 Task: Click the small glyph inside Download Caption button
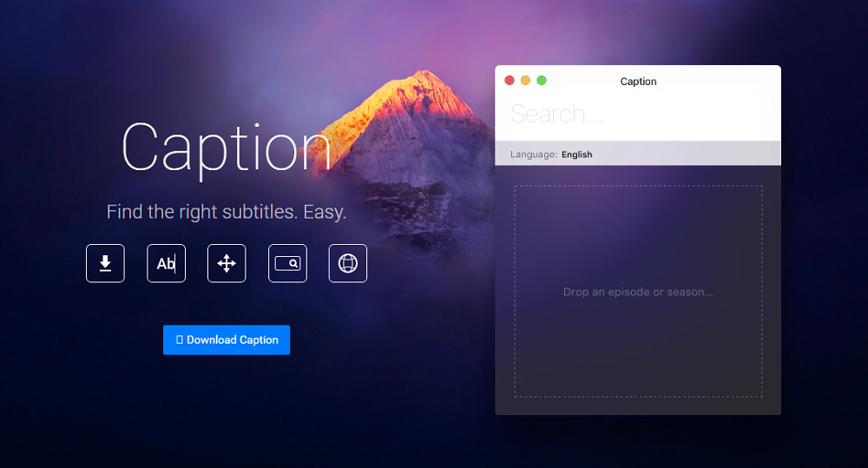179,340
